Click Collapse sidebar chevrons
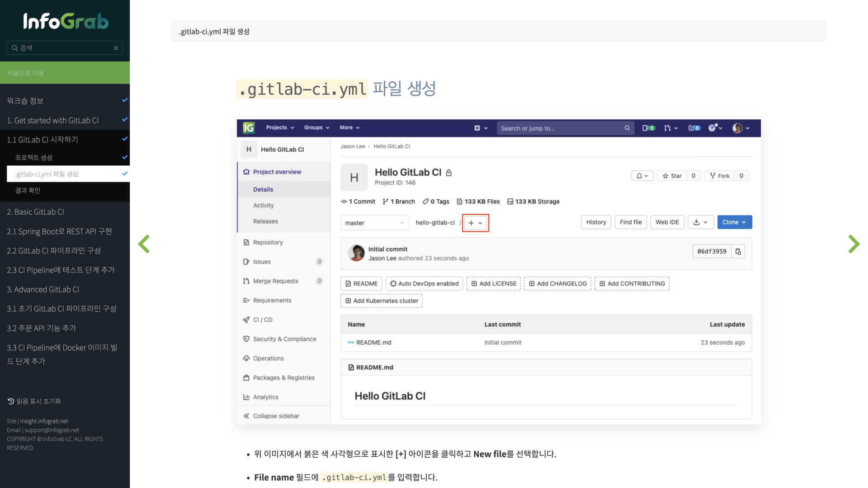The height and width of the screenshot is (488, 868). point(246,416)
